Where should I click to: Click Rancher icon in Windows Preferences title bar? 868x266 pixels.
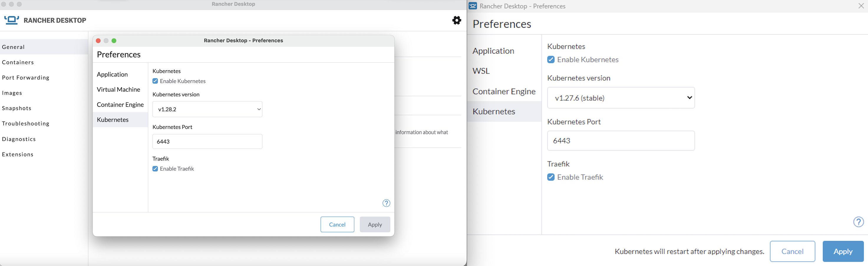click(x=473, y=6)
